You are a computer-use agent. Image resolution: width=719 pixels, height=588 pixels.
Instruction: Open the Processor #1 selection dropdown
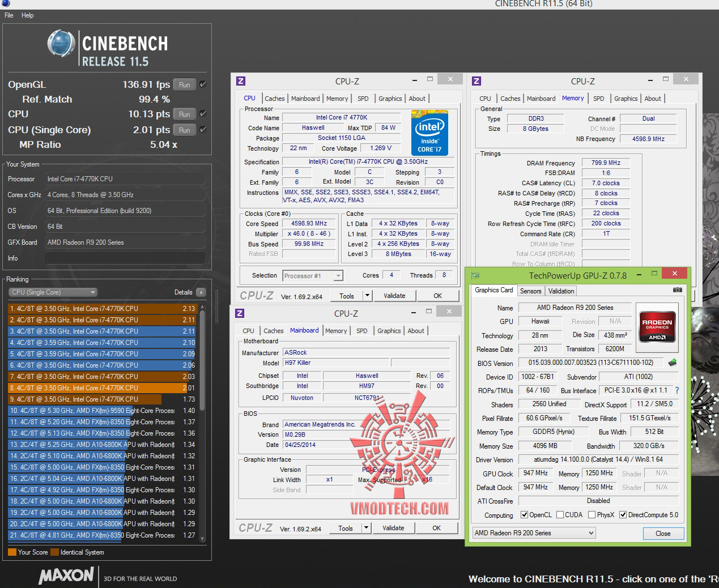(313, 276)
